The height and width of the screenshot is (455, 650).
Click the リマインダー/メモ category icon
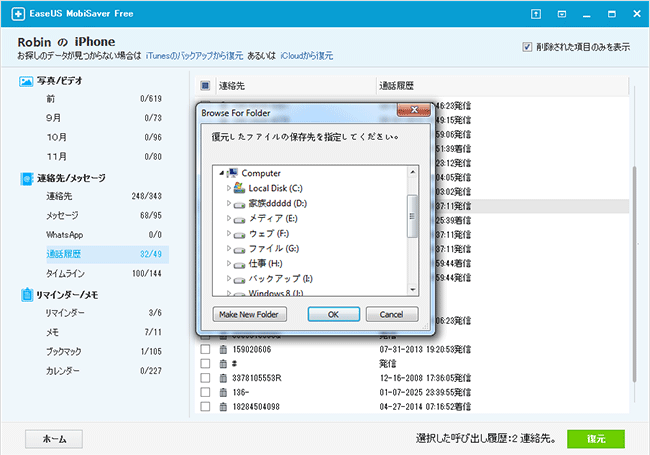[27, 295]
